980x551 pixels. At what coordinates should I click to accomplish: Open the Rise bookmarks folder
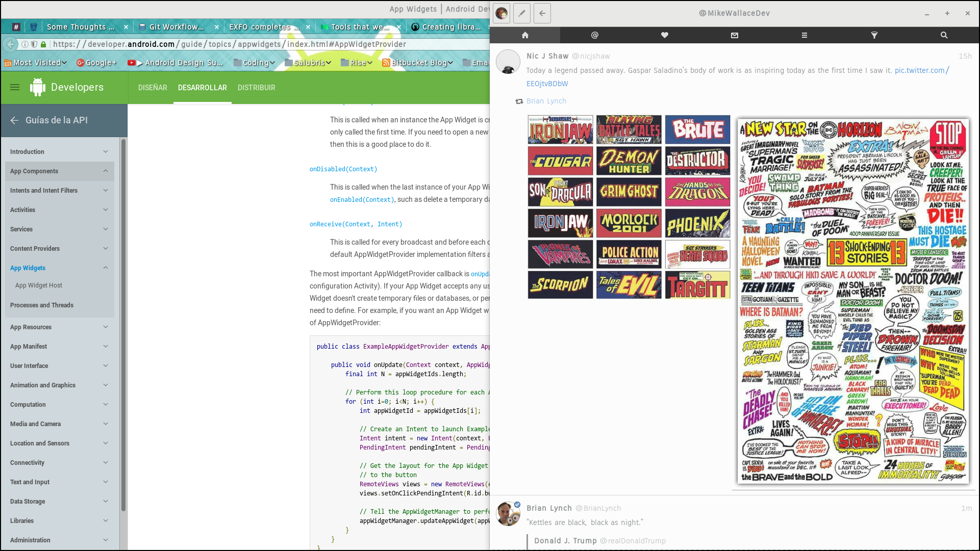(x=357, y=63)
